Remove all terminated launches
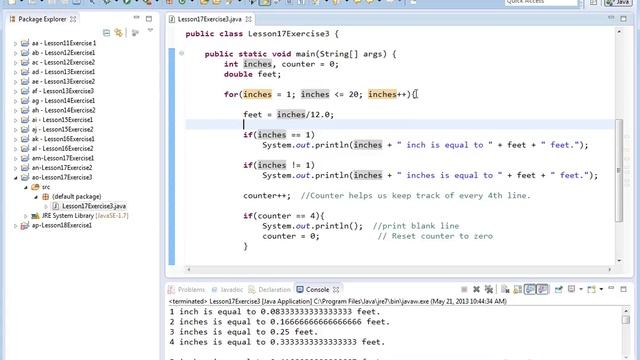 489,289
